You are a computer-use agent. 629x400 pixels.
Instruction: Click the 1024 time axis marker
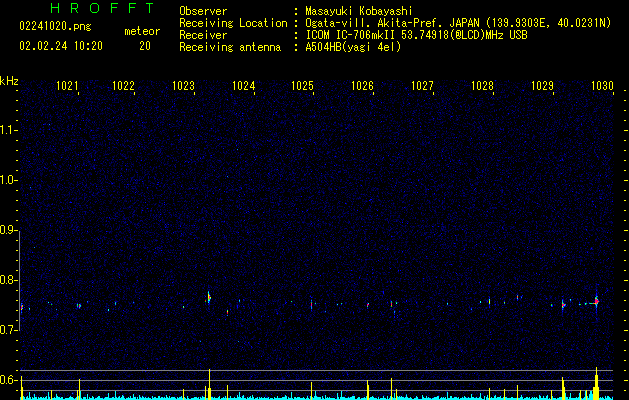(243, 86)
